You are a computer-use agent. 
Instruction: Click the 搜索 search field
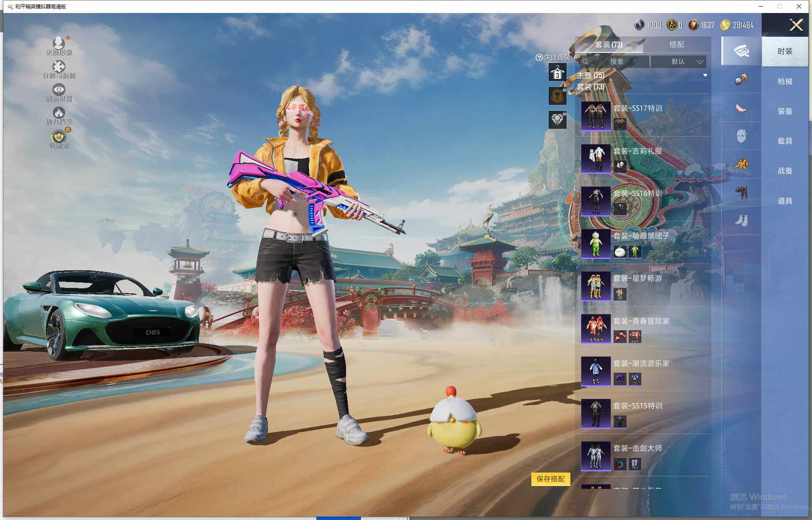pyautogui.click(x=616, y=62)
